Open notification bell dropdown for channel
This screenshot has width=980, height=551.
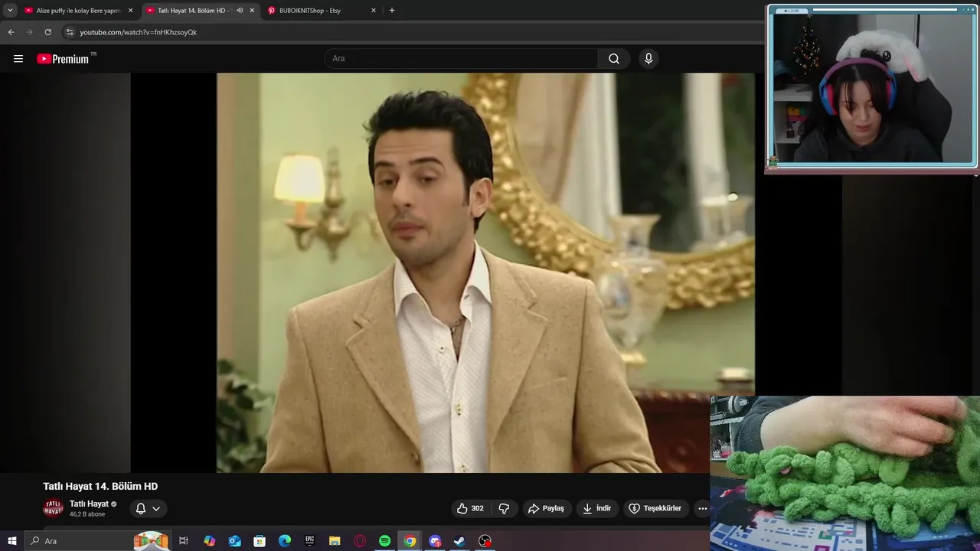point(148,508)
